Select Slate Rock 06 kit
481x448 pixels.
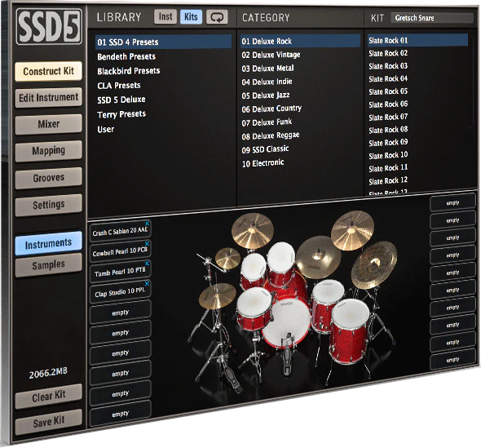(x=388, y=104)
